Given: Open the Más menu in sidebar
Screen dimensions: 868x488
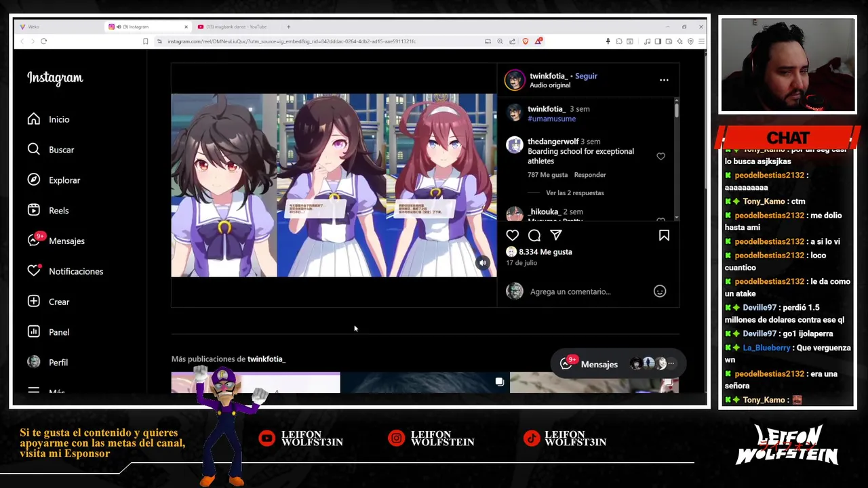Looking at the screenshot, I should coord(47,391).
